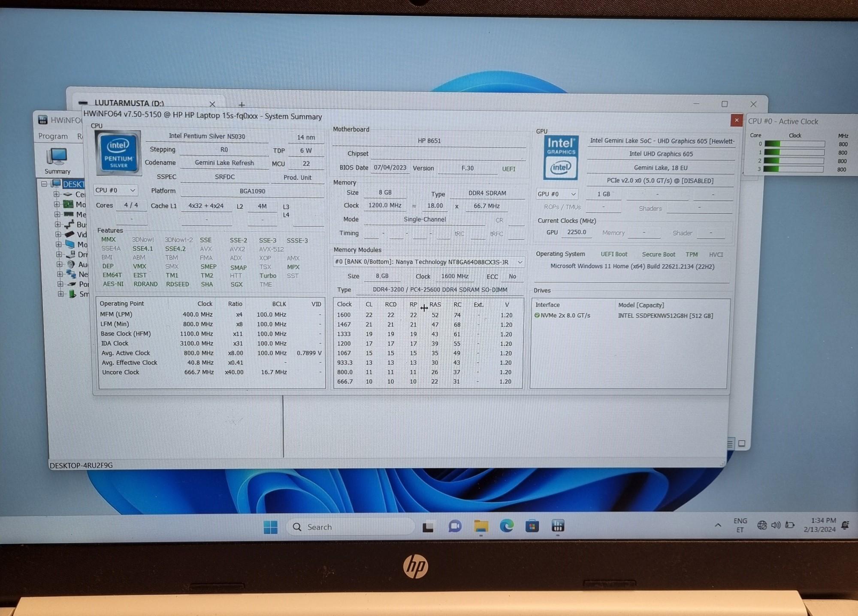Open the Chat app in taskbar
Screen dimensions: 858x616
point(455,526)
